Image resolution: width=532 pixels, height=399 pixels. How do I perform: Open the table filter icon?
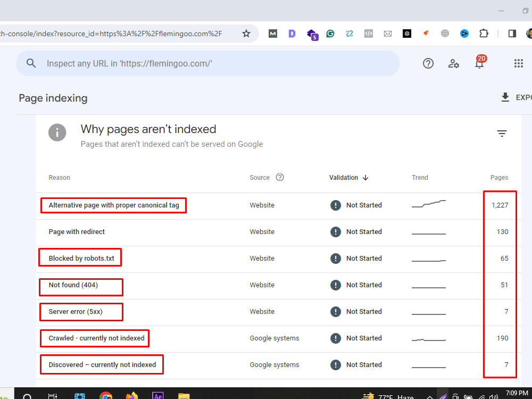pos(502,134)
